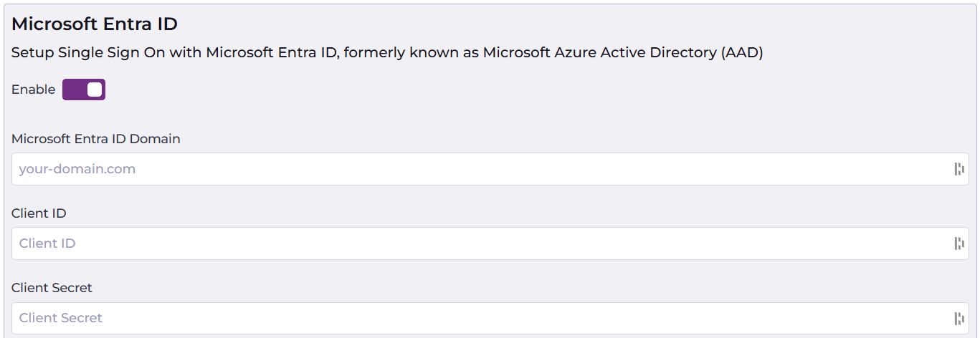Click the your-domain.com placeholder text

click(x=77, y=169)
